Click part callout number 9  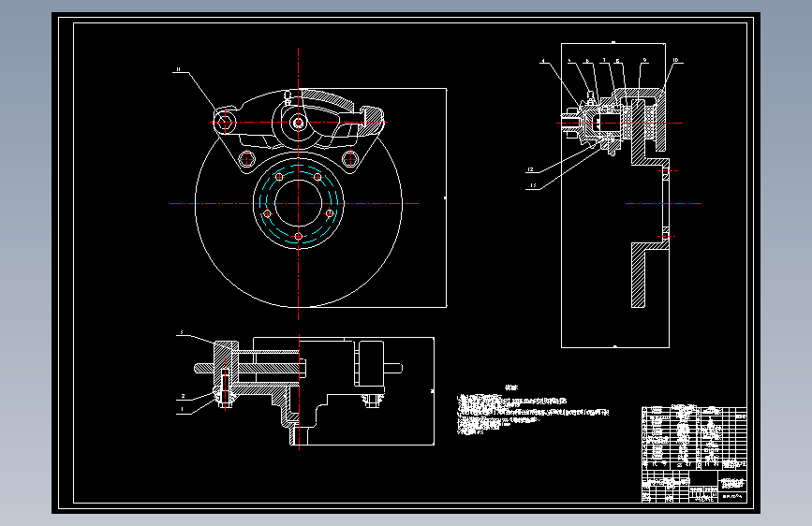pos(644,61)
